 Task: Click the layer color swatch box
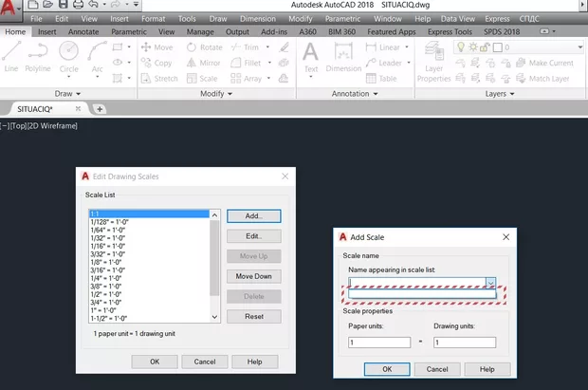(x=497, y=47)
